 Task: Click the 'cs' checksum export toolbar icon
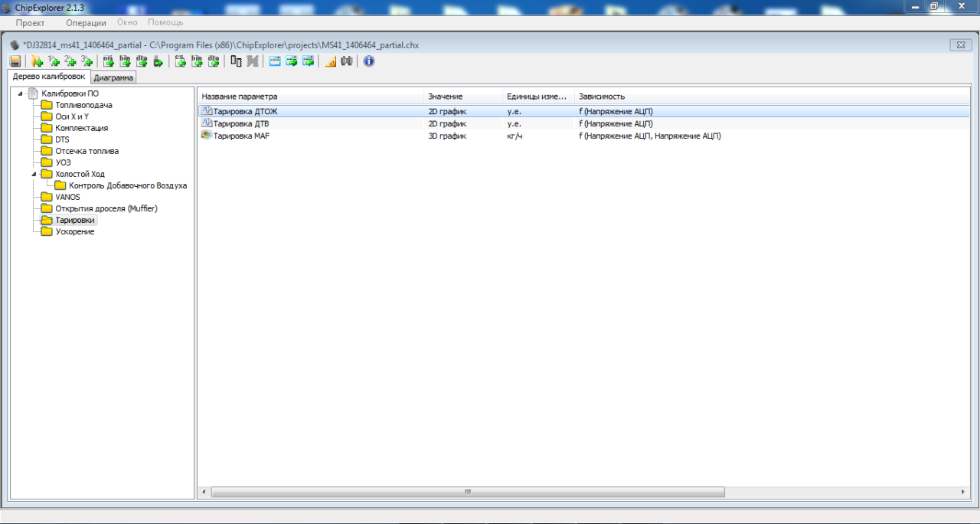[x=180, y=61]
